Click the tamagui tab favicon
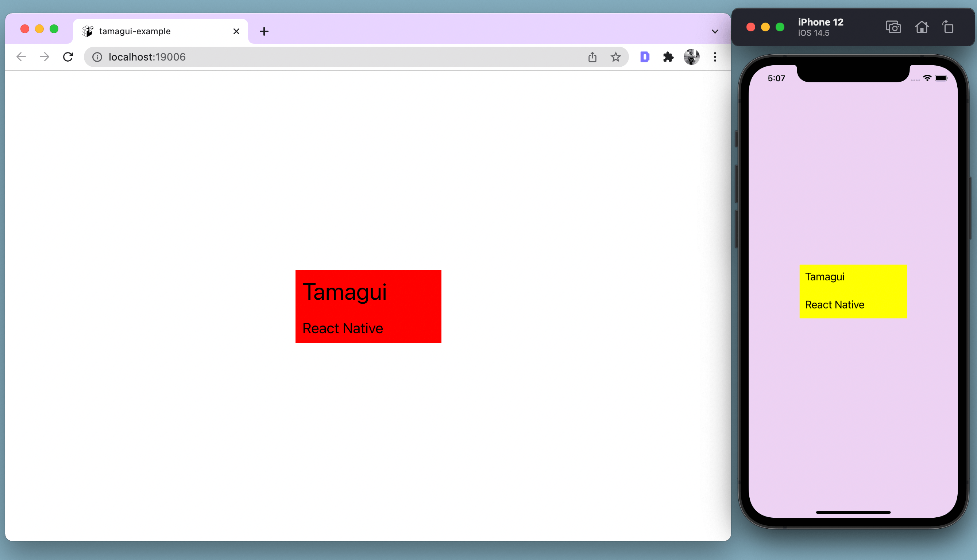977x560 pixels. click(87, 31)
